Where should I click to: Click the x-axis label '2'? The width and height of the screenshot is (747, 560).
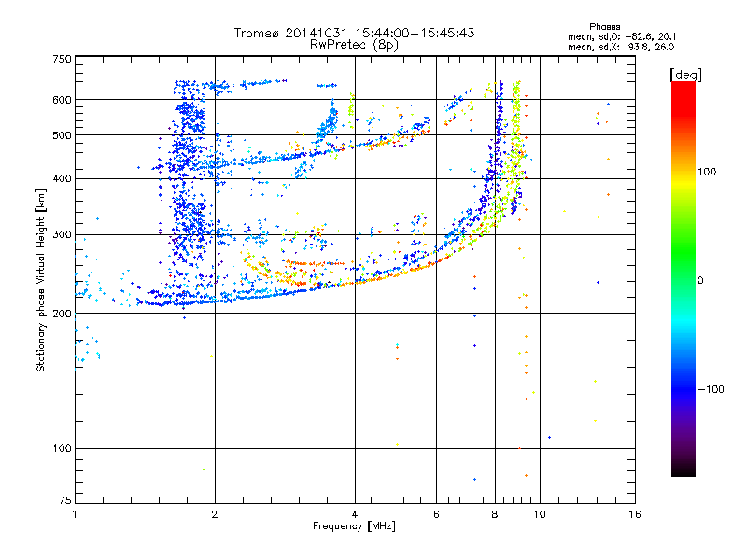tap(215, 514)
